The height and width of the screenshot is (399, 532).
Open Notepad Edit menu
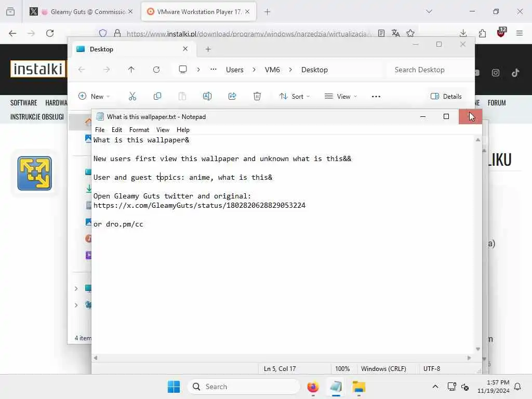[x=116, y=129]
